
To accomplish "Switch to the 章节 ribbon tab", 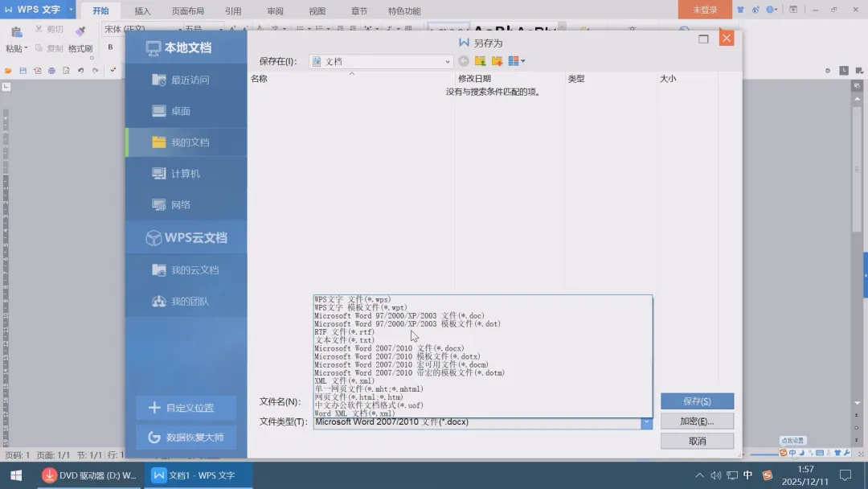I will click(359, 11).
